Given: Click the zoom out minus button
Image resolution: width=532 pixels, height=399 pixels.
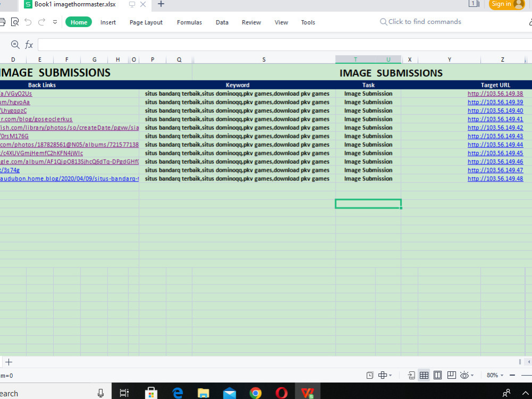Looking at the screenshot, I should coord(512,375).
